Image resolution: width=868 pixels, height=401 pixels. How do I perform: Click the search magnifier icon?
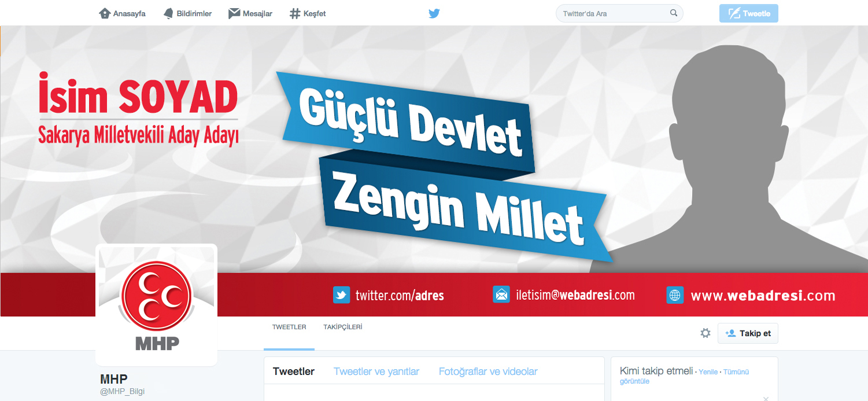[x=674, y=13]
